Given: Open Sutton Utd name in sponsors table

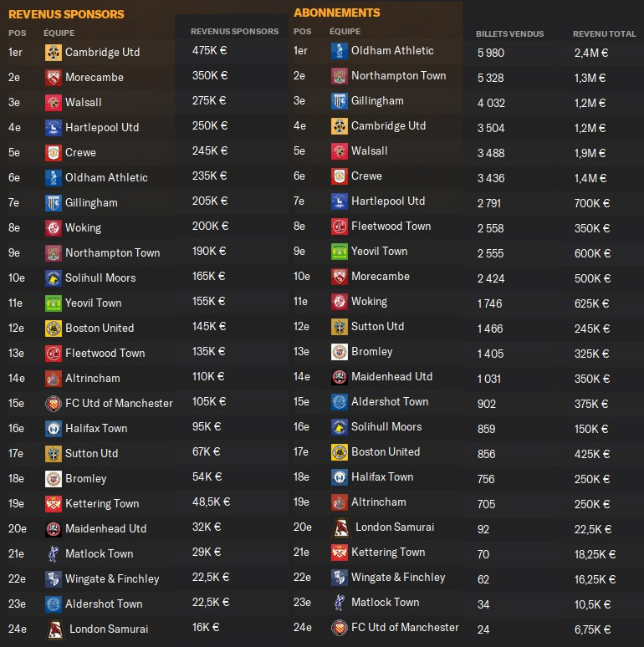Looking at the screenshot, I should tap(92, 453).
